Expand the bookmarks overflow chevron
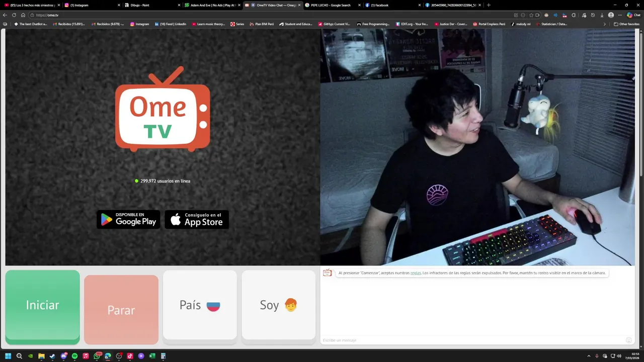 coord(605,24)
